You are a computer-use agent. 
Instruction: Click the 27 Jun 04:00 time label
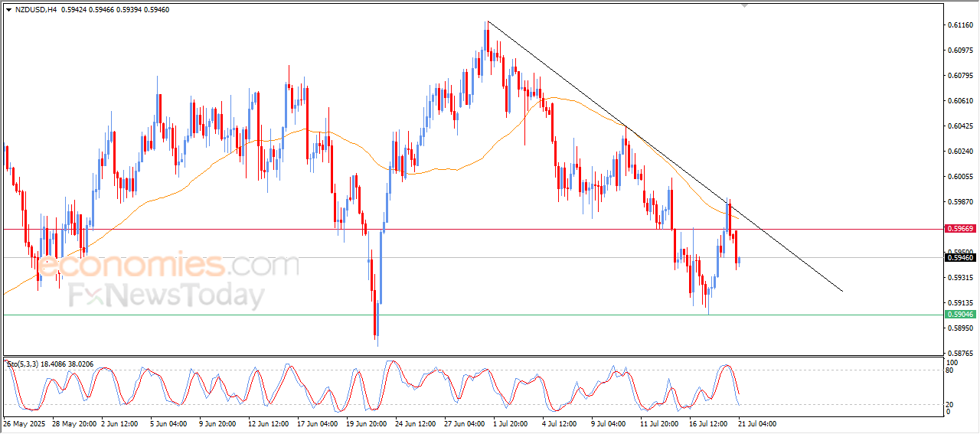point(463,423)
